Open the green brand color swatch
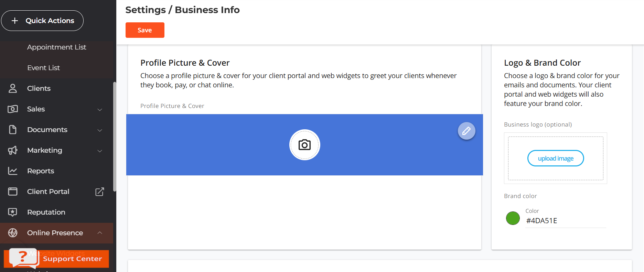 (x=513, y=218)
